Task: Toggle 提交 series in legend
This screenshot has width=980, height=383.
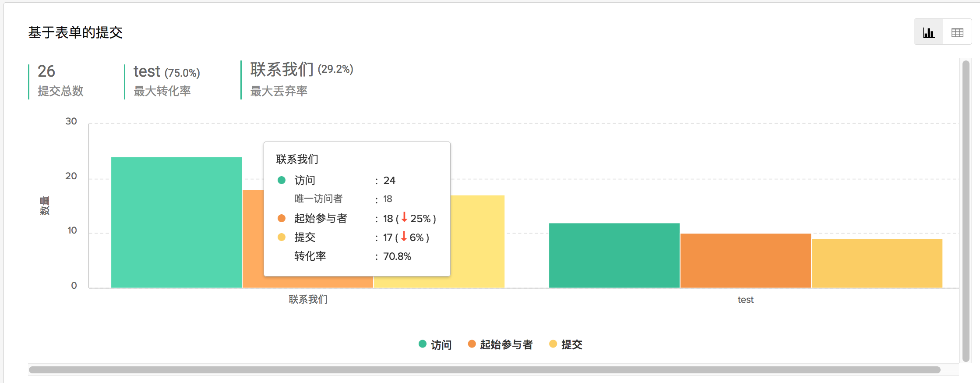Action: pyautogui.click(x=571, y=345)
